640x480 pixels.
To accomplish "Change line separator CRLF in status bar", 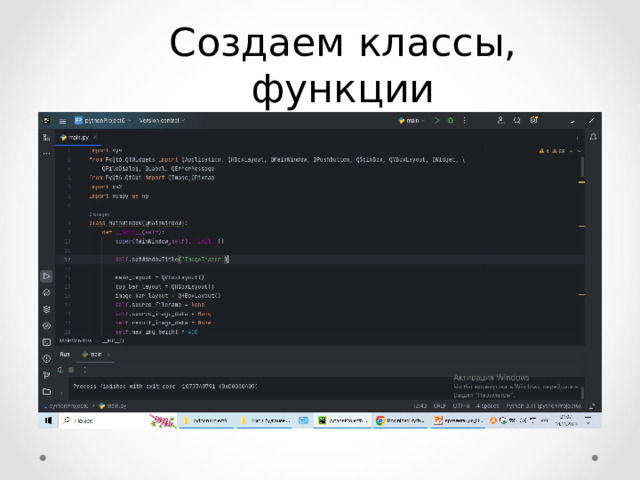I will [x=440, y=406].
